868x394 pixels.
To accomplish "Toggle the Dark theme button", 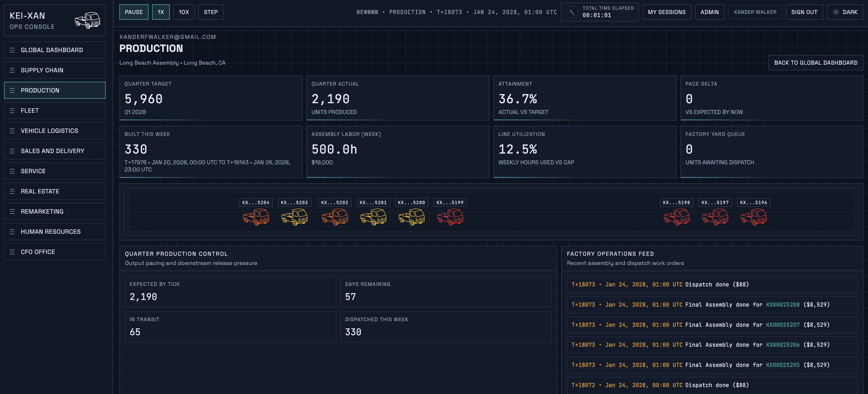I will click(845, 12).
